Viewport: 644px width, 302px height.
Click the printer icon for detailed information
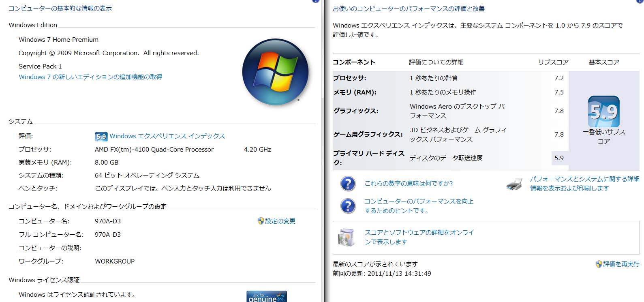[514, 184]
